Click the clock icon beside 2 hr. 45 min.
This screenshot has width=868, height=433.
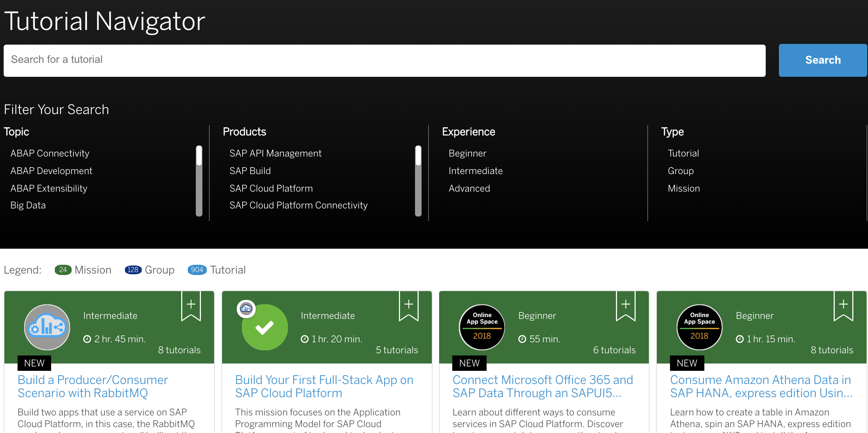click(x=87, y=339)
